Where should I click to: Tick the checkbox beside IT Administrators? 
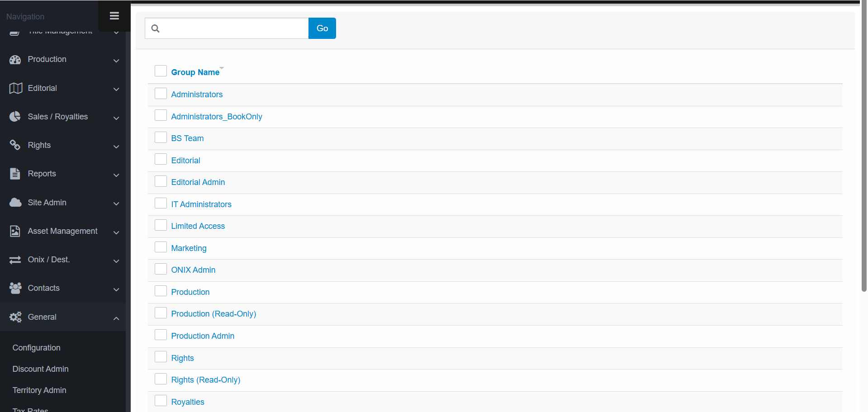pos(161,204)
